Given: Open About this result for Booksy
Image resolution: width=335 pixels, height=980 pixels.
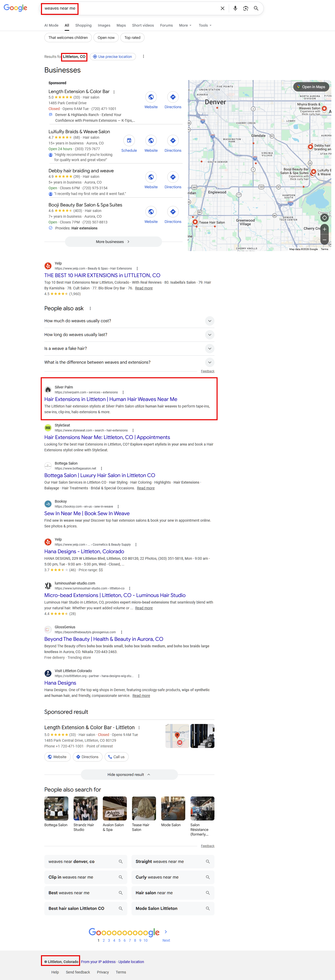Looking at the screenshot, I should coord(118,506).
